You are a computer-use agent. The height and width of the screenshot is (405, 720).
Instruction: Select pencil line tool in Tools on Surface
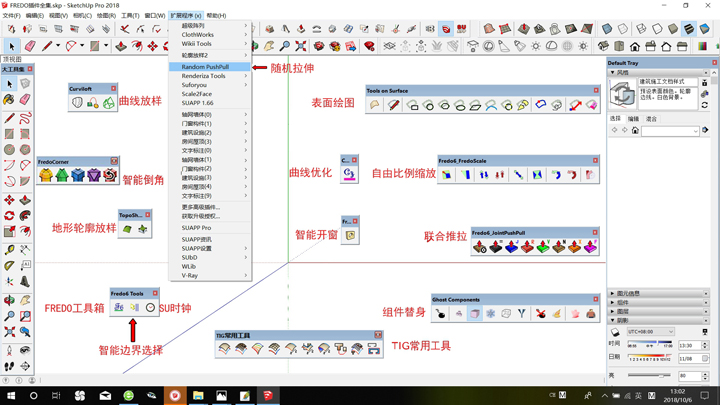[393, 105]
